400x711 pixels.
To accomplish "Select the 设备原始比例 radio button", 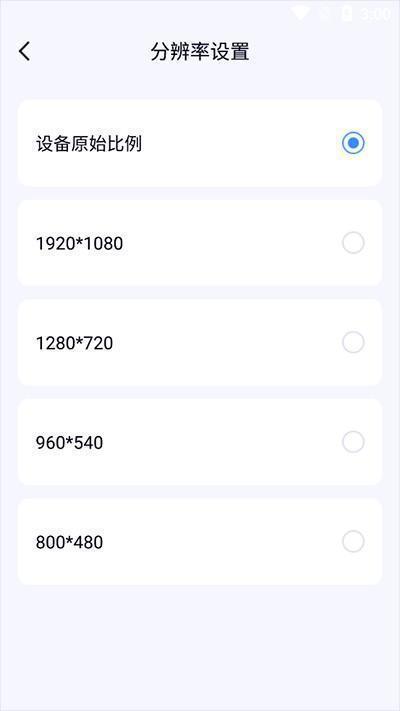I will pyautogui.click(x=353, y=143).
